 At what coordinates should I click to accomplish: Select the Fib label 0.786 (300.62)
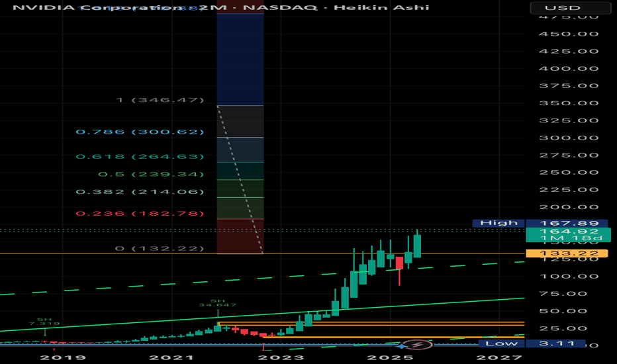coord(140,132)
